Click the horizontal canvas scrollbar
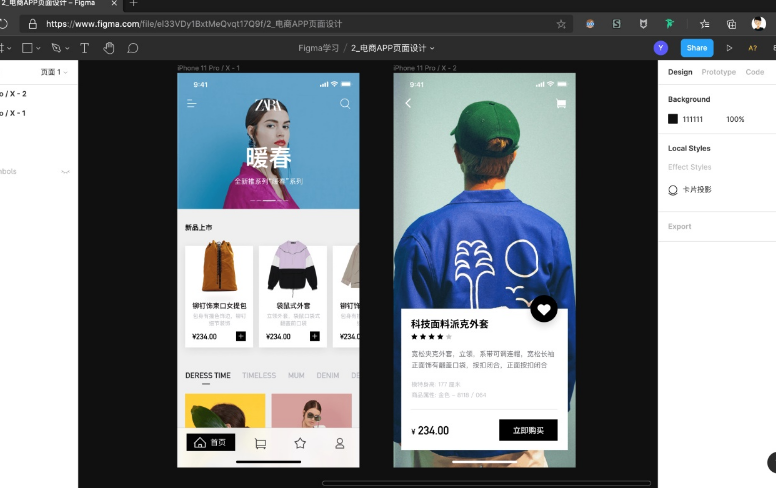Screen dimensions: 776x488 click(486, 483)
